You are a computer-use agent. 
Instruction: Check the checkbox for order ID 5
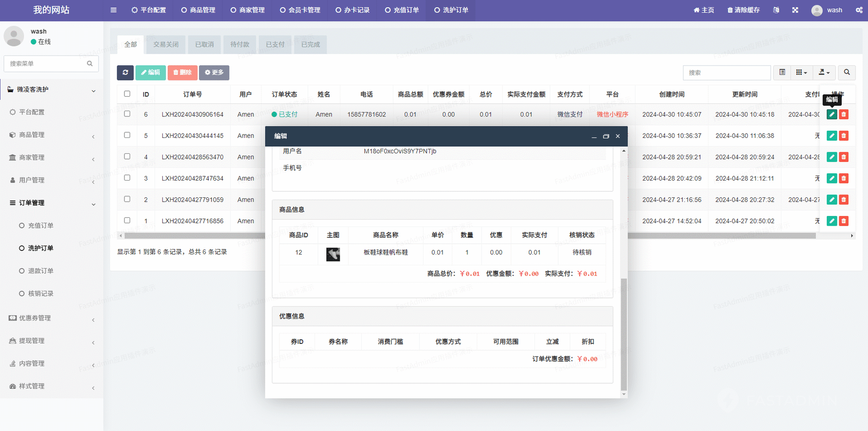click(127, 135)
